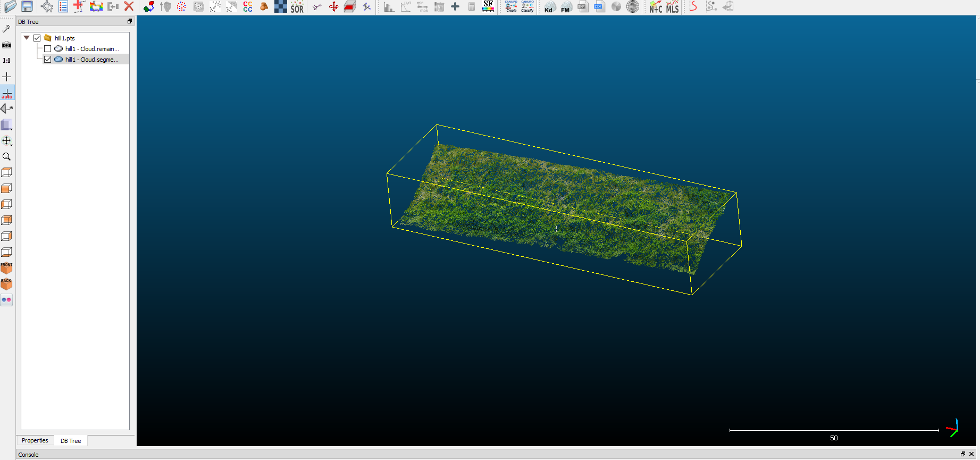Open the red cross section box tool

tap(350, 6)
